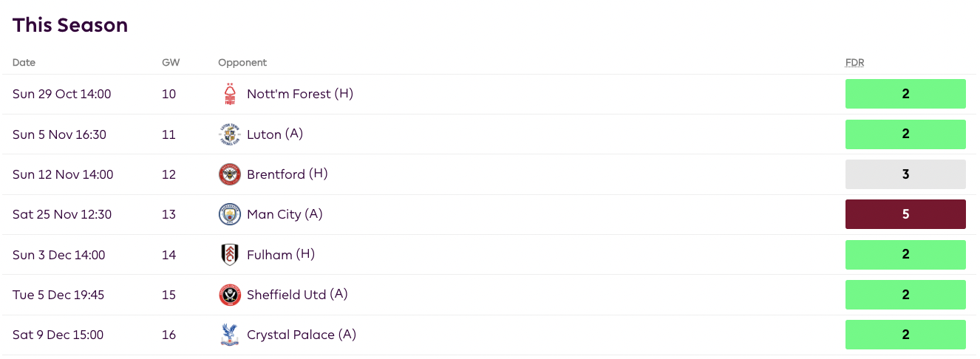
Task: Select the Man City (A) opponent name
Action: tap(285, 214)
